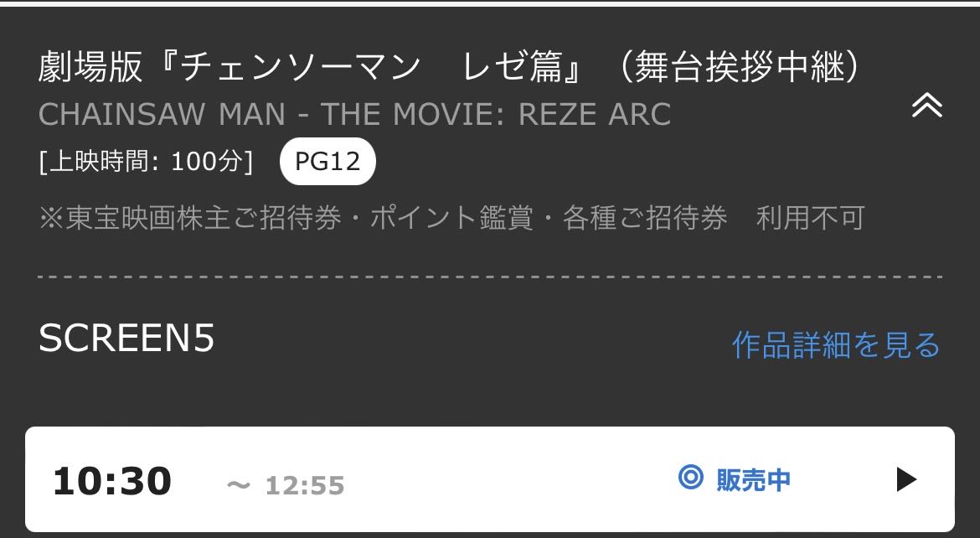
Task: Tap the PG12 rating badge
Action: 328,162
